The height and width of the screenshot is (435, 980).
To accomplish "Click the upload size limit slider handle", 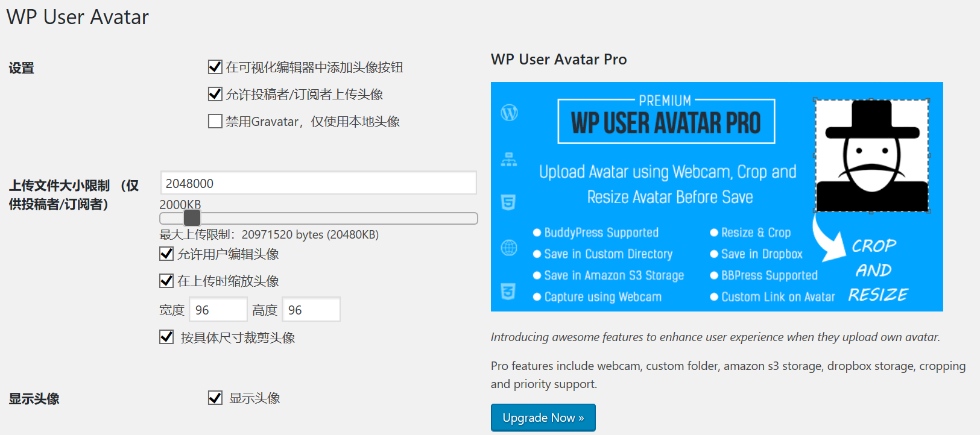I will click(192, 217).
